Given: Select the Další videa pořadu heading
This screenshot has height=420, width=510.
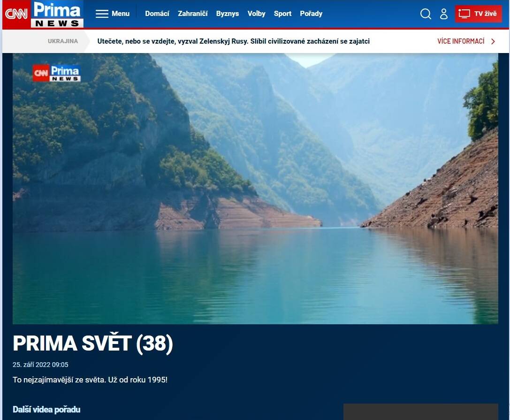Looking at the screenshot, I should click(46, 410).
